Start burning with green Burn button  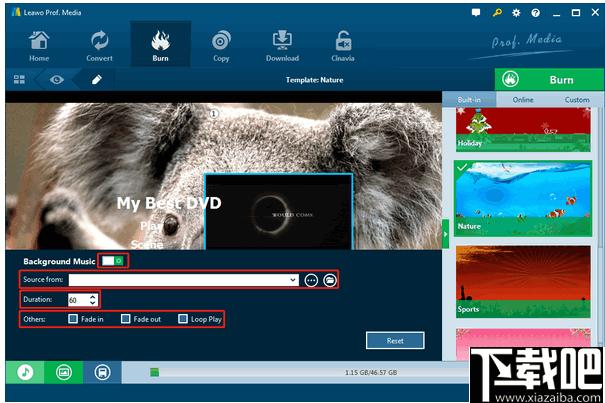(x=549, y=80)
